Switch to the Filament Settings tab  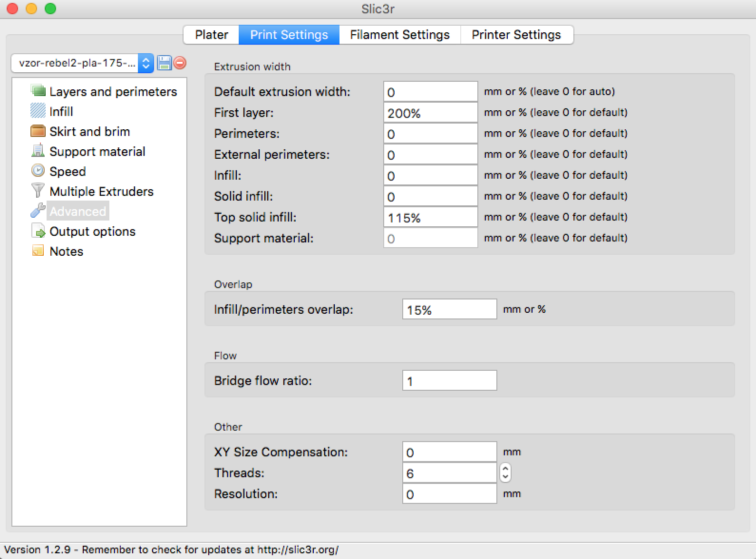[399, 35]
